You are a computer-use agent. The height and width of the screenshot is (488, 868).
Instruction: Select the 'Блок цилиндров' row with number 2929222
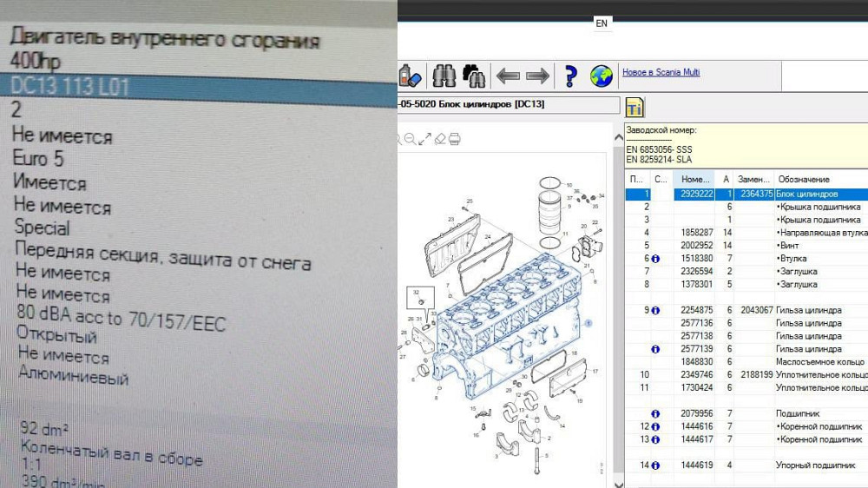[746, 195]
